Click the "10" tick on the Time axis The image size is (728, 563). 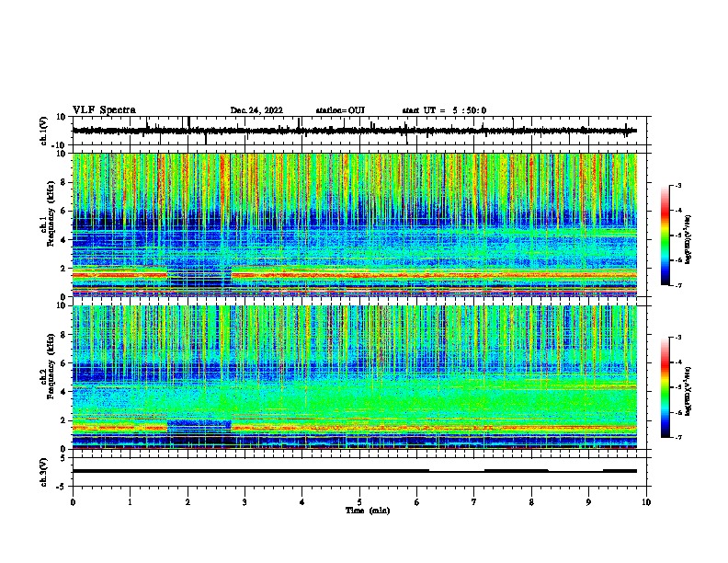click(646, 502)
